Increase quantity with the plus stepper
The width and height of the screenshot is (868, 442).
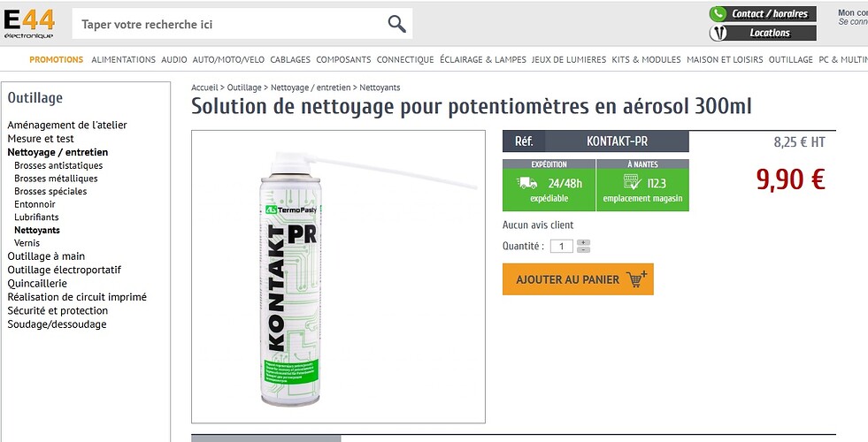tap(583, 243)
